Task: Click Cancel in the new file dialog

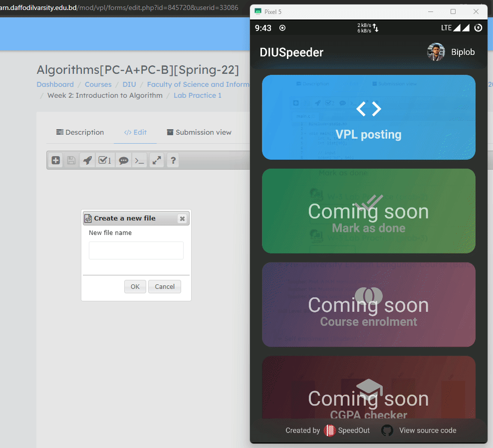Action: coord(165,287)
